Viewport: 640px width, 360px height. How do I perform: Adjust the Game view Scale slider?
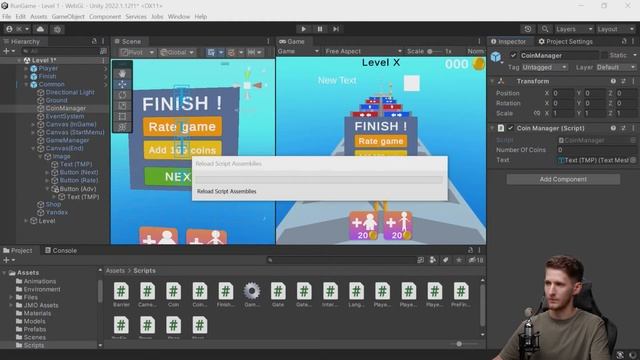pos(434,51)
